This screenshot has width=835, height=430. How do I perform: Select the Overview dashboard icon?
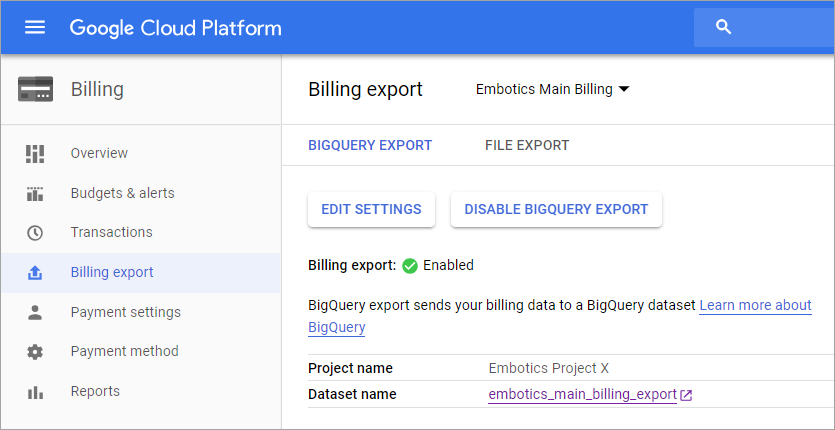pyautogui.click(x=35, y=153)
